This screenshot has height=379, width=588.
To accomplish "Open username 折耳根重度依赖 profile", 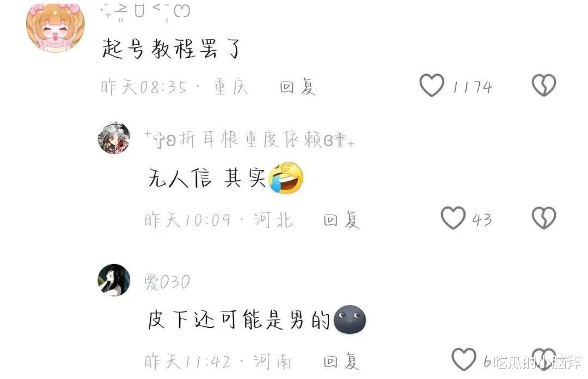I will tap(249, 139).
